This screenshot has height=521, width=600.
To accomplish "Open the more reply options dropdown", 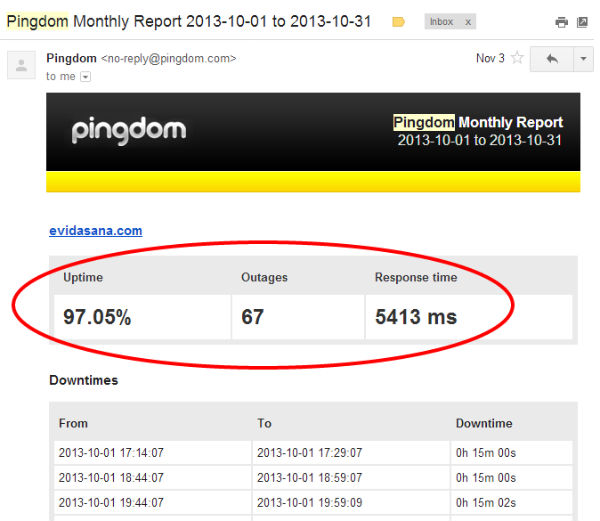I will [x=583, y=59].
